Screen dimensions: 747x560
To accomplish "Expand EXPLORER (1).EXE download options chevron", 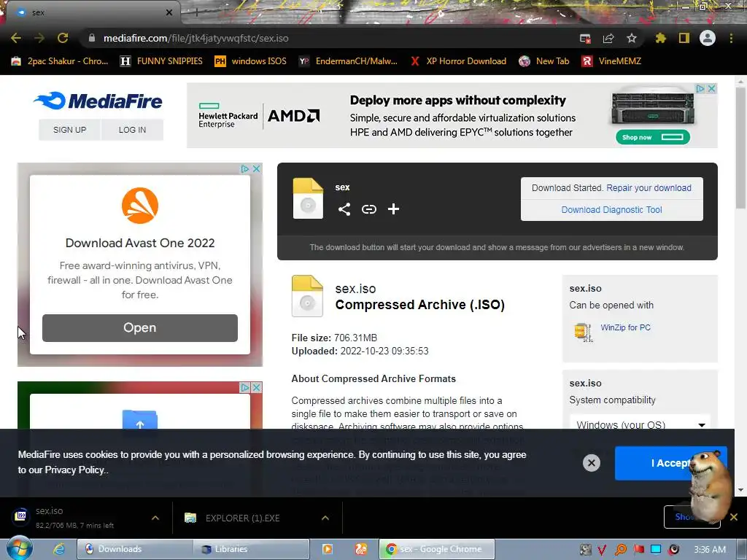I will coord(325,518).
